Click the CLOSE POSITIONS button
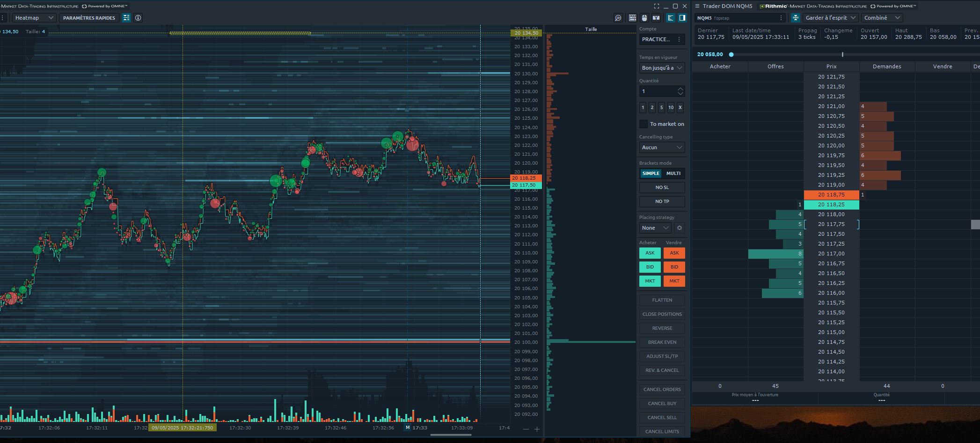This screenshot has height=443, width=980. click(x=662, y=314)
